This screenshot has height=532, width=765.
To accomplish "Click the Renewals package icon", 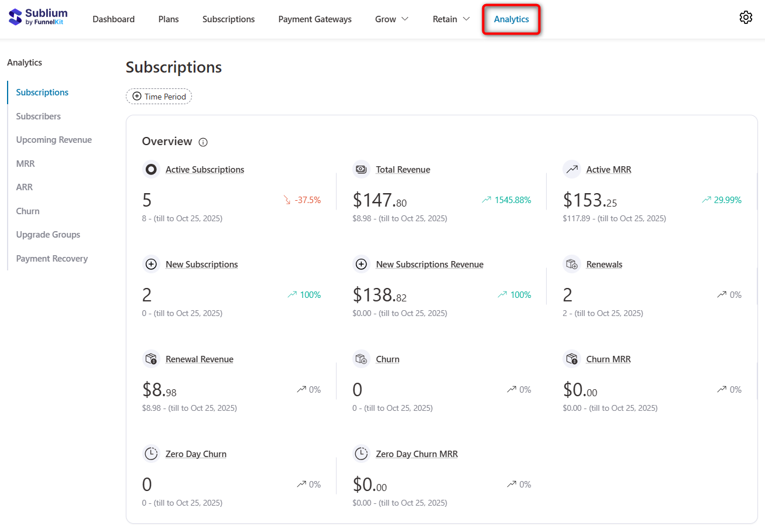I will click(572, 264).
